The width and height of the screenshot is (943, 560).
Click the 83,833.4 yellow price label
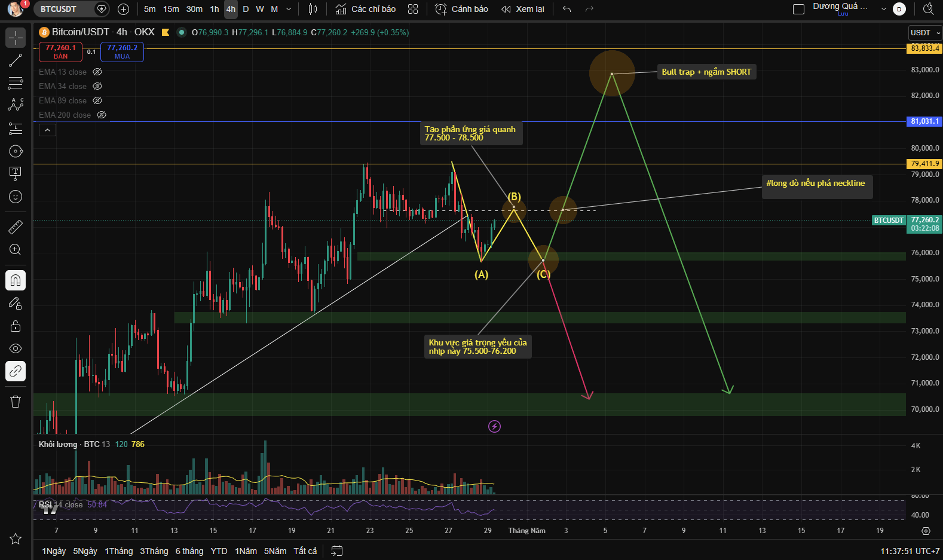(925, 48)
